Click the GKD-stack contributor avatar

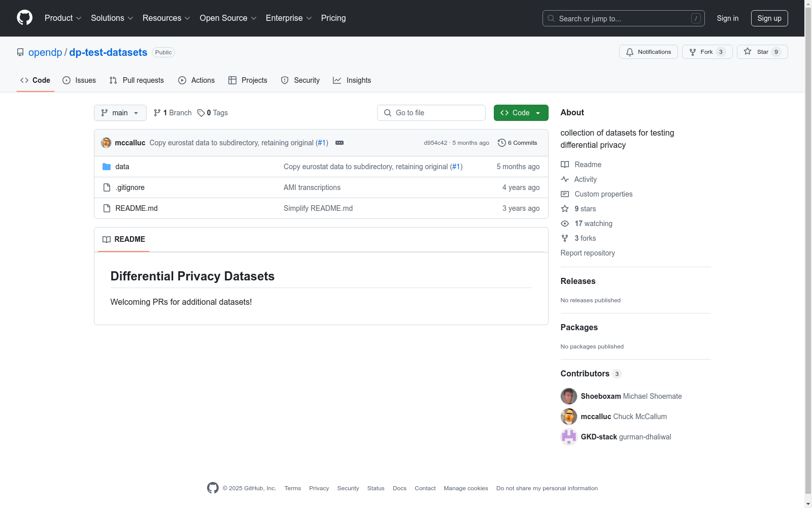click(569, 437)
